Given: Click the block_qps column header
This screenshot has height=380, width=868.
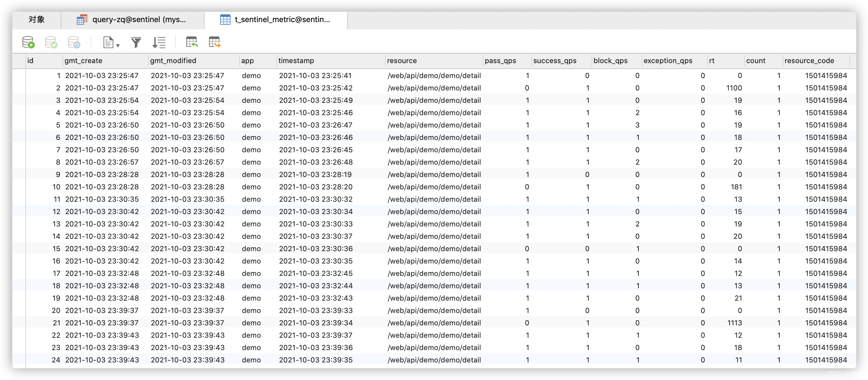Looking at the screenshot, I should tap(617, 61).
